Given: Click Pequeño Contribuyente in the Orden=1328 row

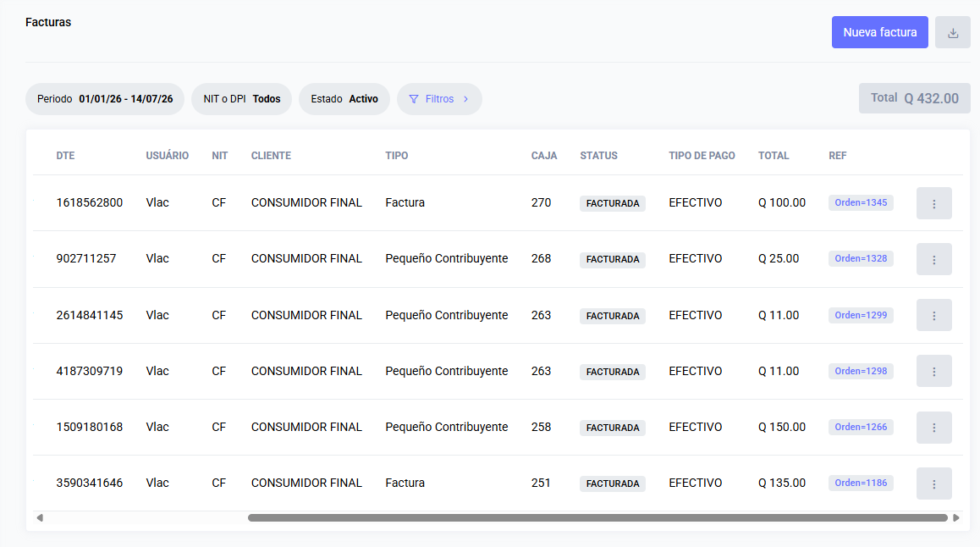Looking at the screenshot, I should (447, 258).
